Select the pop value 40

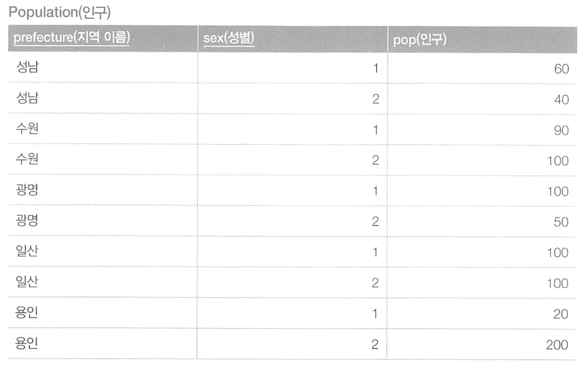[x=561, y=100]
